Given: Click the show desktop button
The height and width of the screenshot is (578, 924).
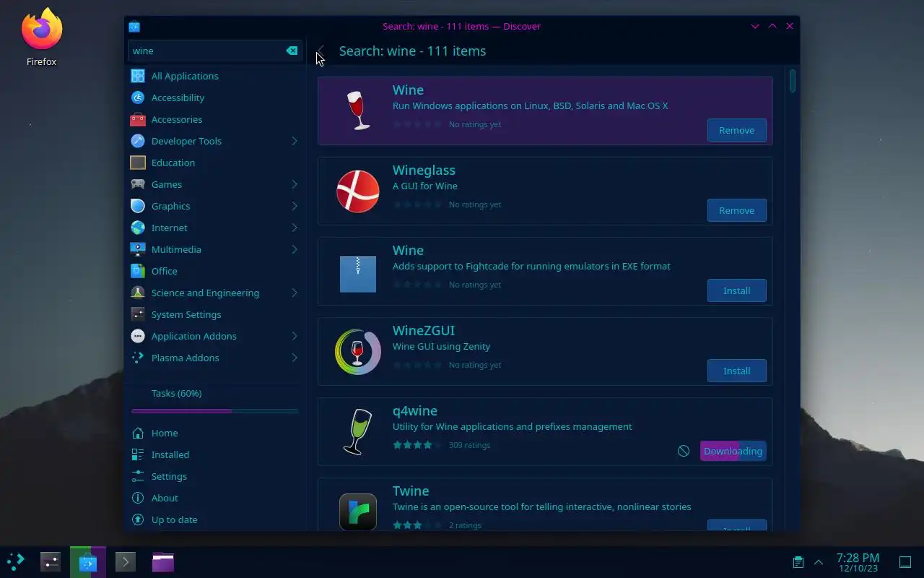Looking at the screenshot, I should (x=905, y=562).
